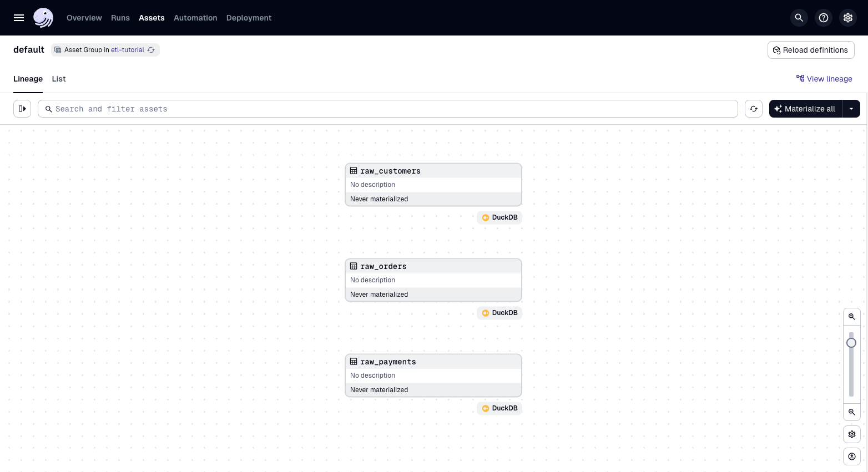Open the Runs navigation item
Viewport: 868px width, 472px height.
[x=120, y=18]
